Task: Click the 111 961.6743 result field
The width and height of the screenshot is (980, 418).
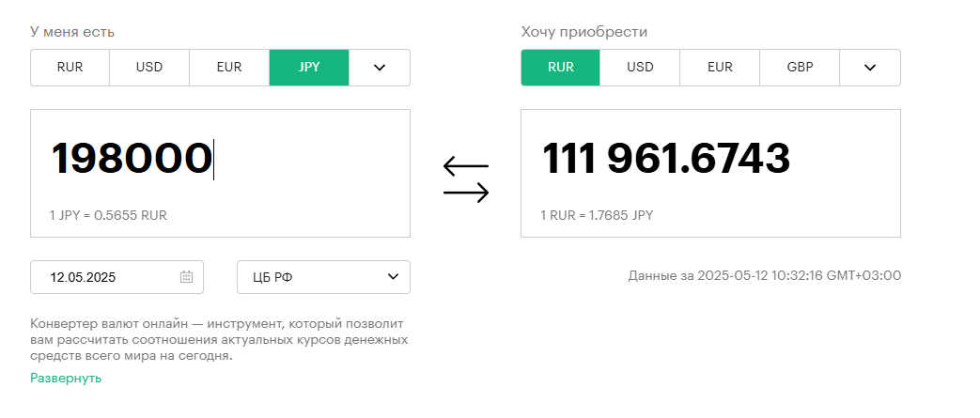Action: [710, 173]
